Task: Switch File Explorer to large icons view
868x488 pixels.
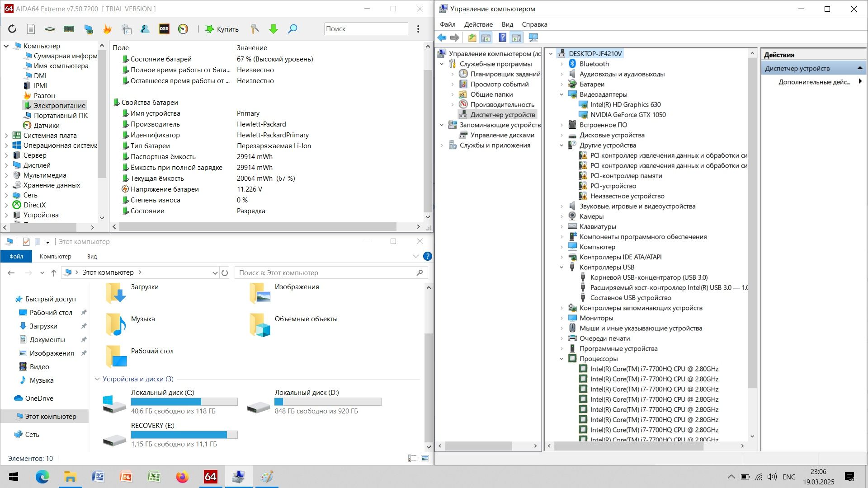Action: (x=425, y=458)
